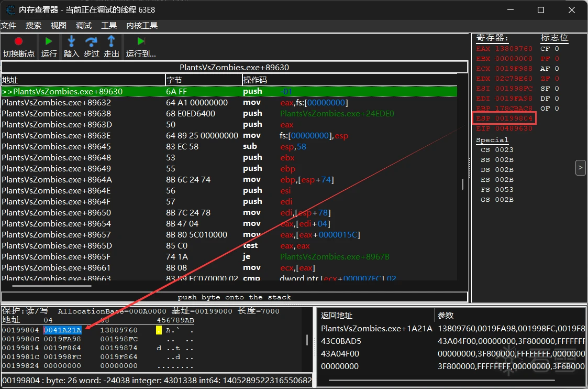Click the stack trace horizontal scrollbar
588x389 pixels.
[x=441, y=381]
